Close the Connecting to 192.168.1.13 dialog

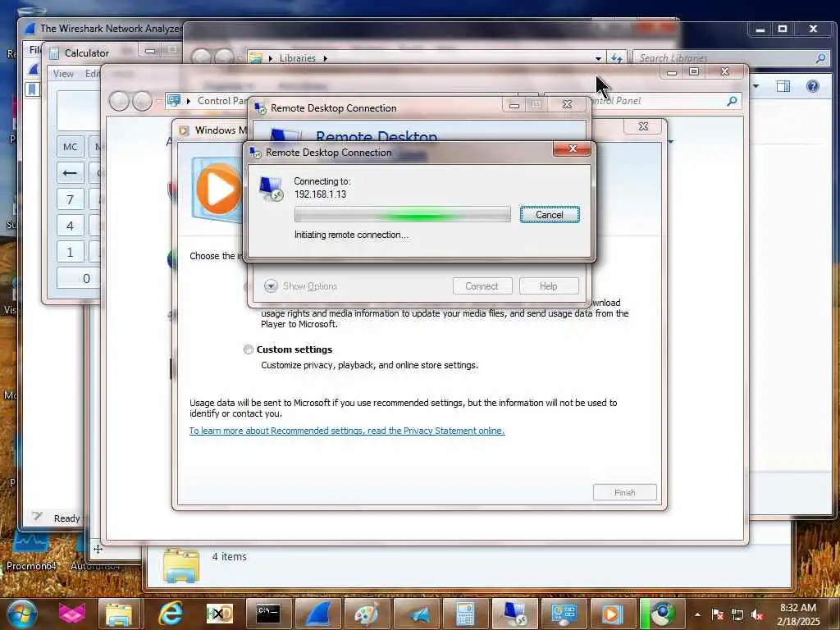[x=572, y=149]
